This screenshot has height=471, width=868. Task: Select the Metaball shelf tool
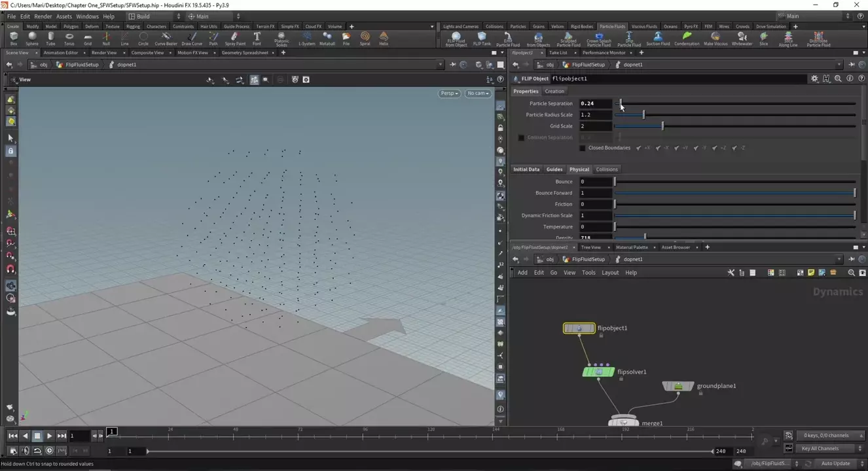[x=327, y=38]
